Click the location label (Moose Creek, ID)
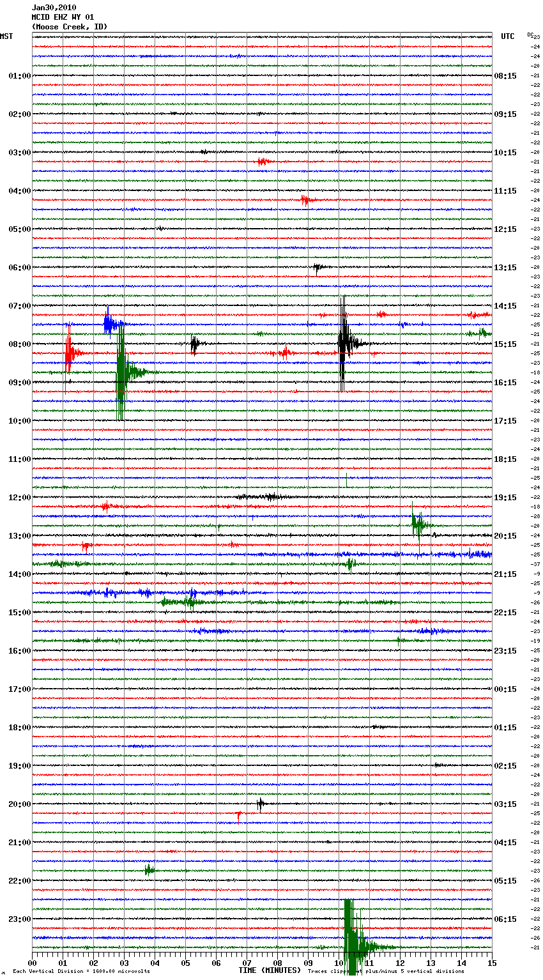 tap(69, 27)
